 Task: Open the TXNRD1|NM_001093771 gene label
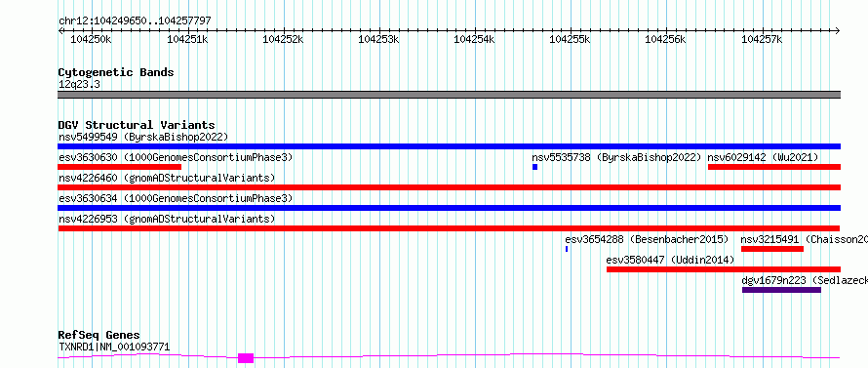pyautogui.click(x=114, y=348)
